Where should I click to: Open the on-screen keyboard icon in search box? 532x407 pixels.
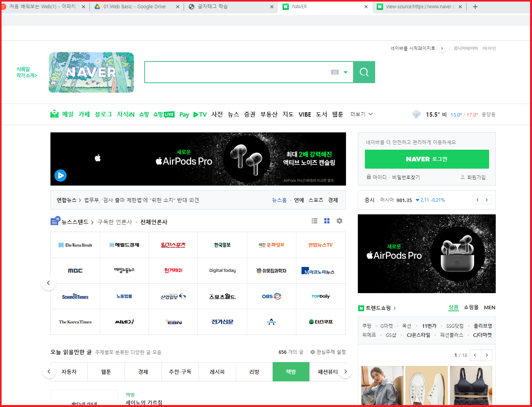pyautogui.click(x=335, y=72)
